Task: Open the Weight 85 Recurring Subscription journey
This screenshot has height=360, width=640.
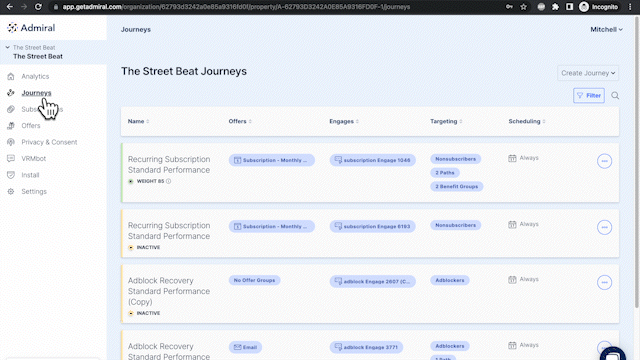Action: pyautogui.click(x=169, y=164)
